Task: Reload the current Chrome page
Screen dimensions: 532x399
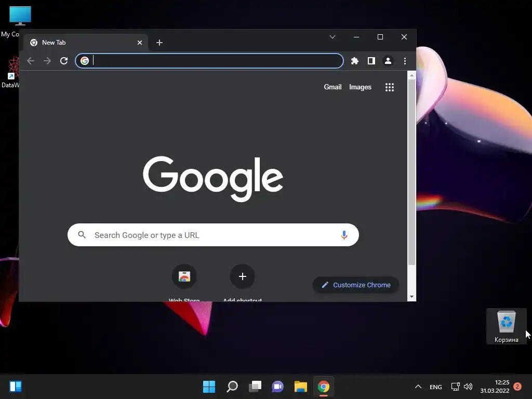Action: 64,61
